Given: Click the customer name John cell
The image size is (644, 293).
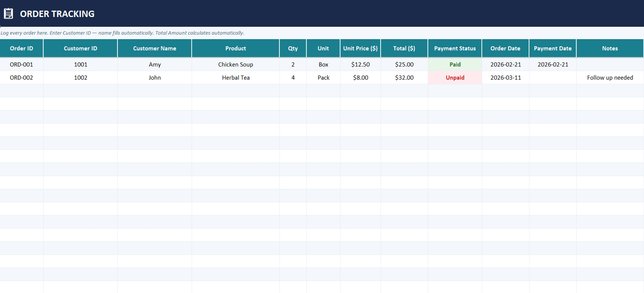Looking at the screenshot, I should pyautogui.click(x=155, y=78).
